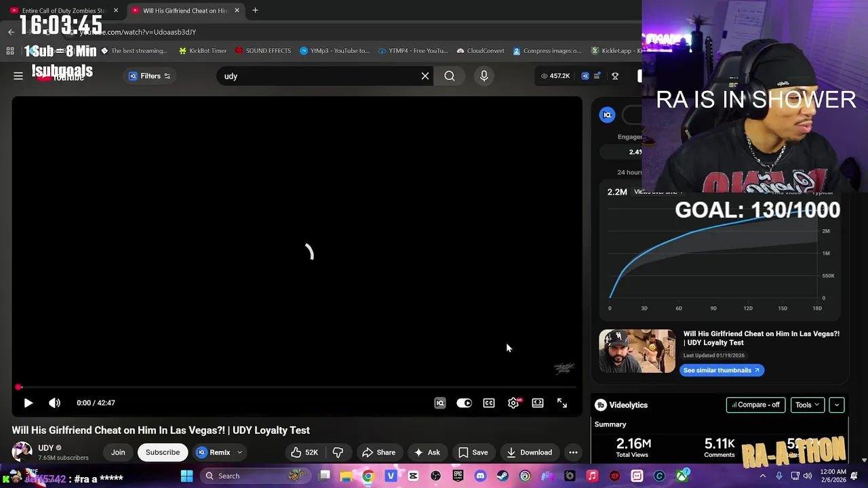
Task: Go back with the browser back arrow
Action: (11, 32)
